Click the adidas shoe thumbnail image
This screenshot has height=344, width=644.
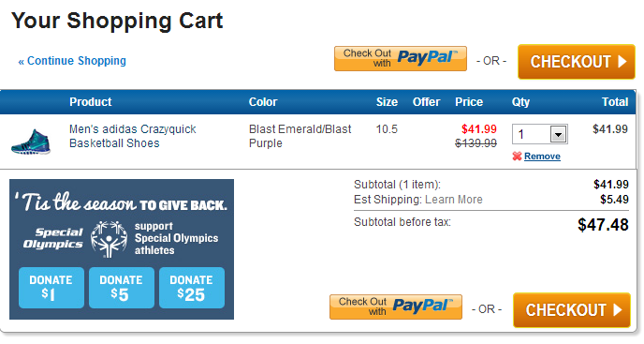click(31, 142)
